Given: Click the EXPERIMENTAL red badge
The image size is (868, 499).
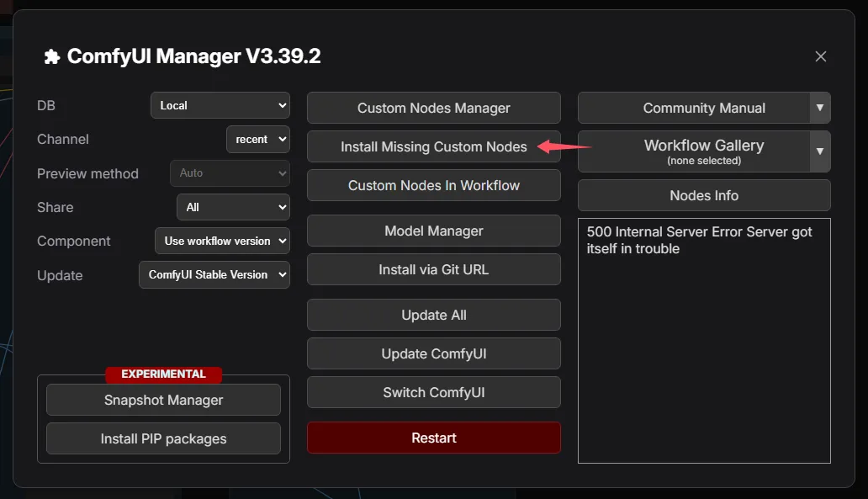Looking at the screenshot, I should (x=164, y=374).
